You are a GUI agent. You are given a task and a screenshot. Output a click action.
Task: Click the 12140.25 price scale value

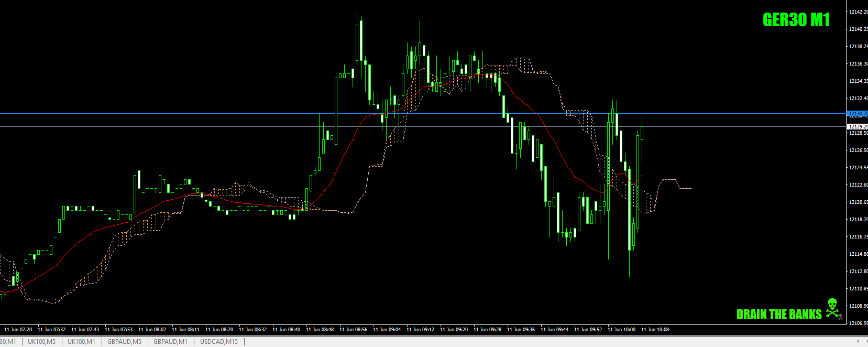(859, 29)
